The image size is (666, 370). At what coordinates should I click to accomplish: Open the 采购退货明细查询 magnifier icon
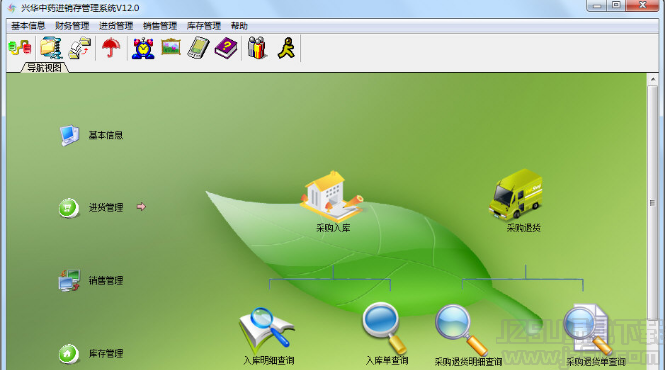[x=462, y=330]
